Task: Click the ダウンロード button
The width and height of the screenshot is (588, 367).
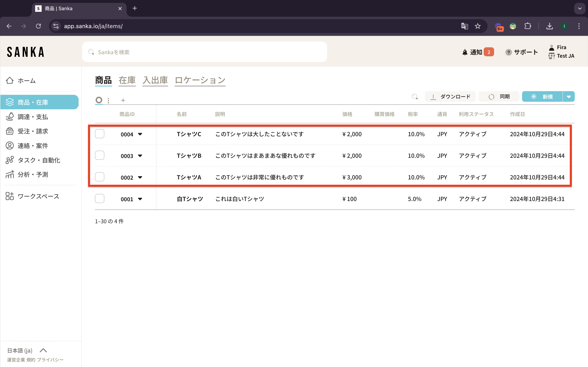Action: [450, 97]
